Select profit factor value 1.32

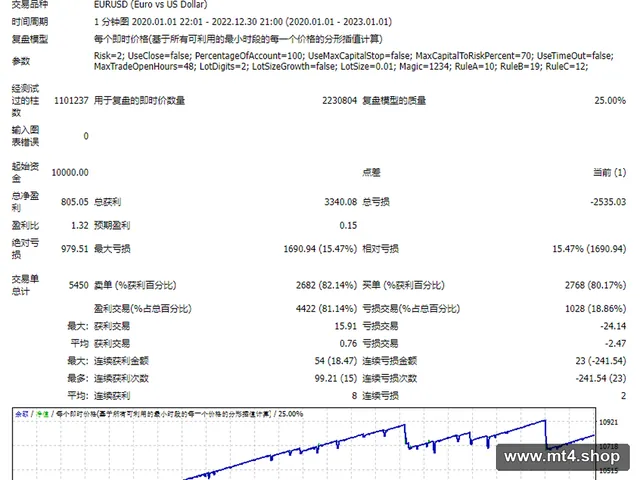pos(80,225)
